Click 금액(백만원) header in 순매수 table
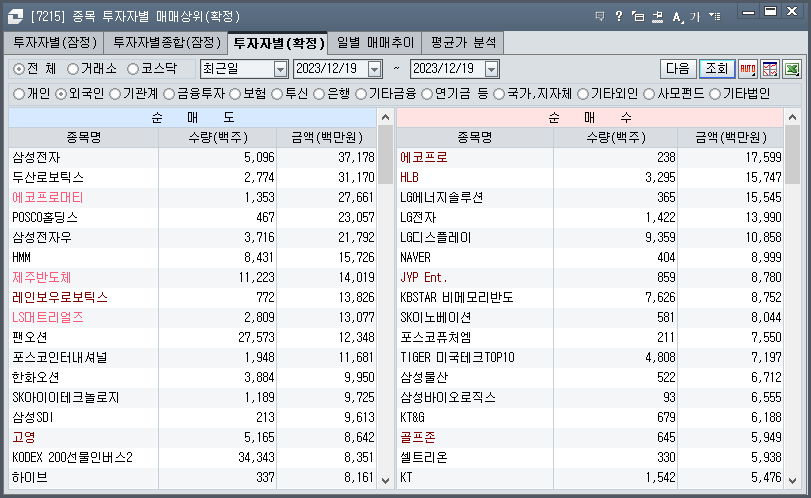The width and height of the screenshot is (811, 498). [731, 138]
